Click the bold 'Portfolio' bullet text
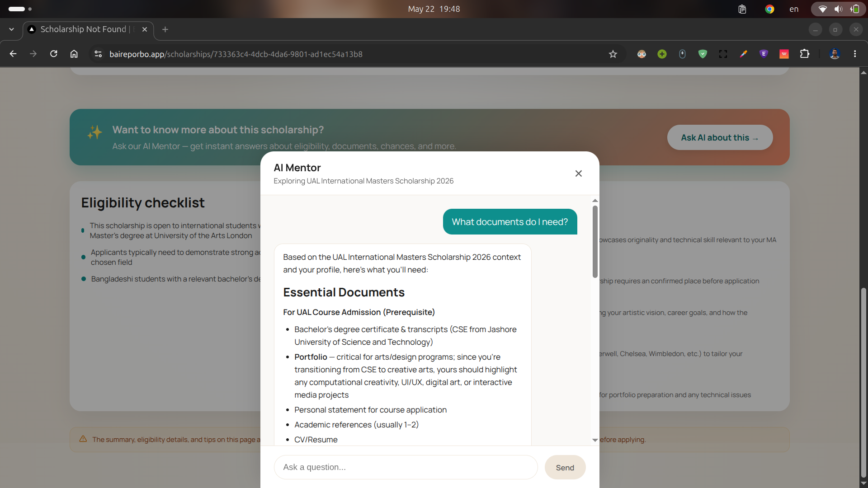The image size is (868, 488). tap(311, 357)
